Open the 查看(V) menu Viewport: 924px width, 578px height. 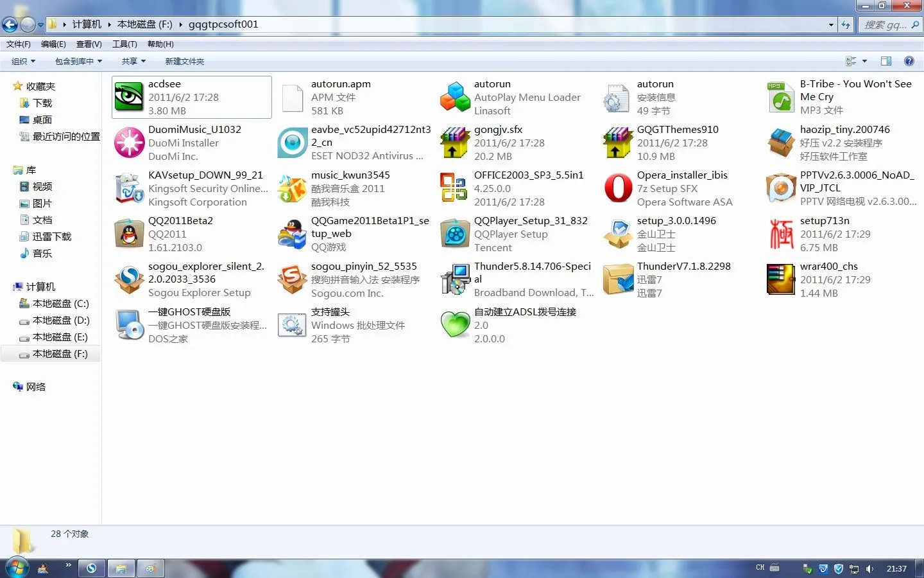tap(89, 44)
